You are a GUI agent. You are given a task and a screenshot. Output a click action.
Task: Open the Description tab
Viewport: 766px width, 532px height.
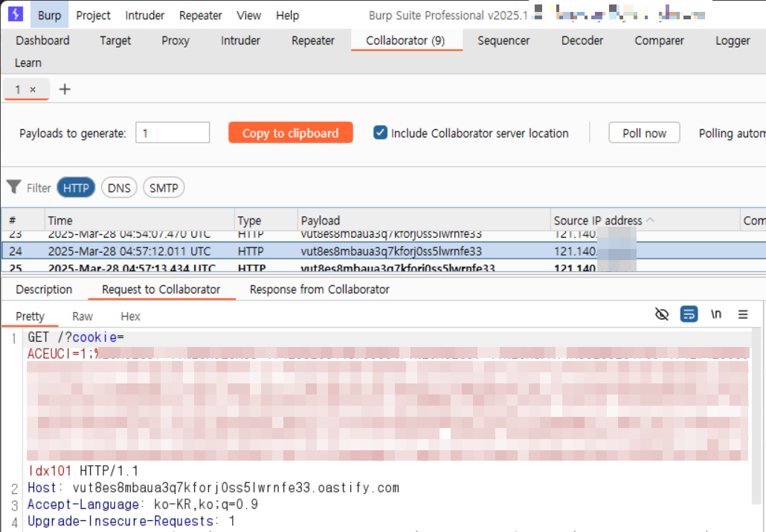click(44, 290)
